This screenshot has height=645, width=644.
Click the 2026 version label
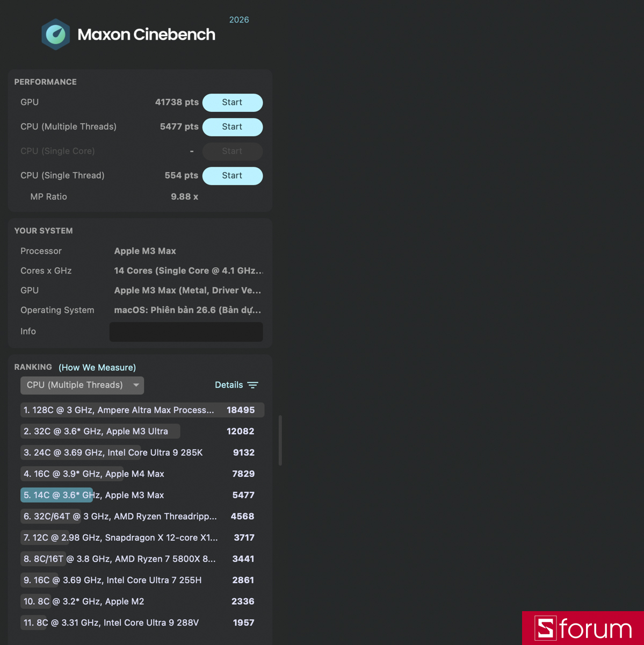coord(239,20)
